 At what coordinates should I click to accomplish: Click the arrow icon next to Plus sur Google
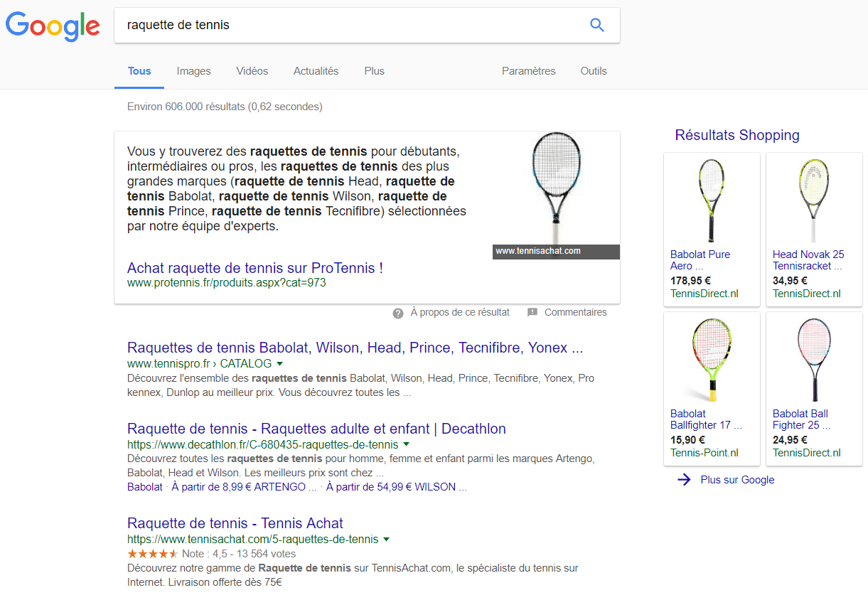684,480
